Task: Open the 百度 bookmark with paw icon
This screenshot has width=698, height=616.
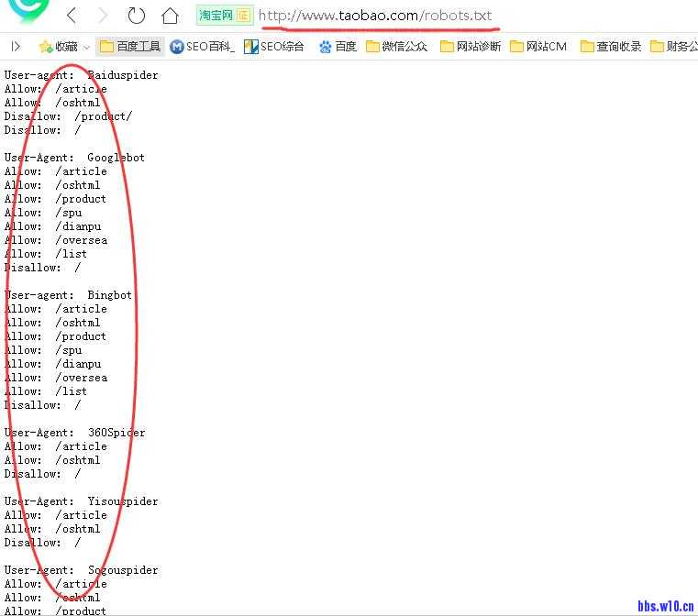Action: (x=338, y=46)
